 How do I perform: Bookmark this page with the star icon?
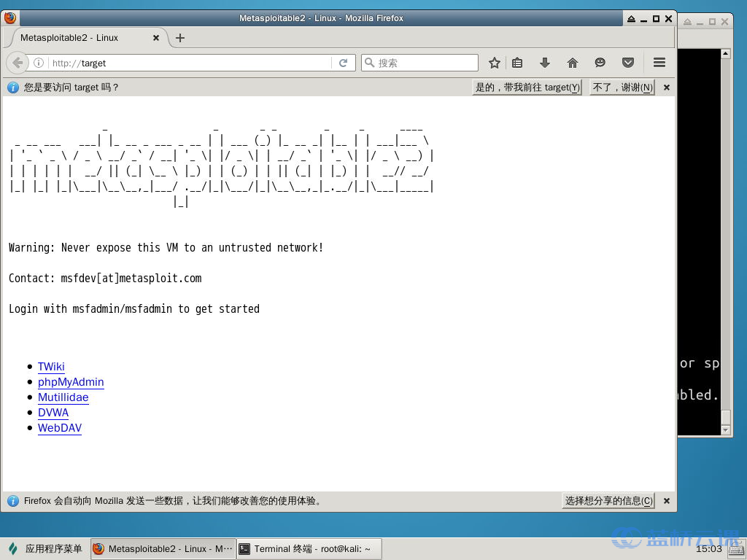point(495,63)
